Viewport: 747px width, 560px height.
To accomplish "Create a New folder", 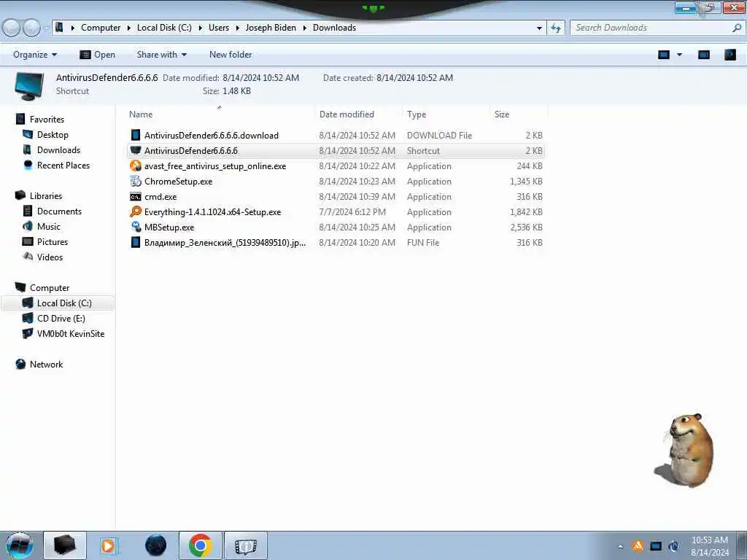I will (x=231, y=55).
